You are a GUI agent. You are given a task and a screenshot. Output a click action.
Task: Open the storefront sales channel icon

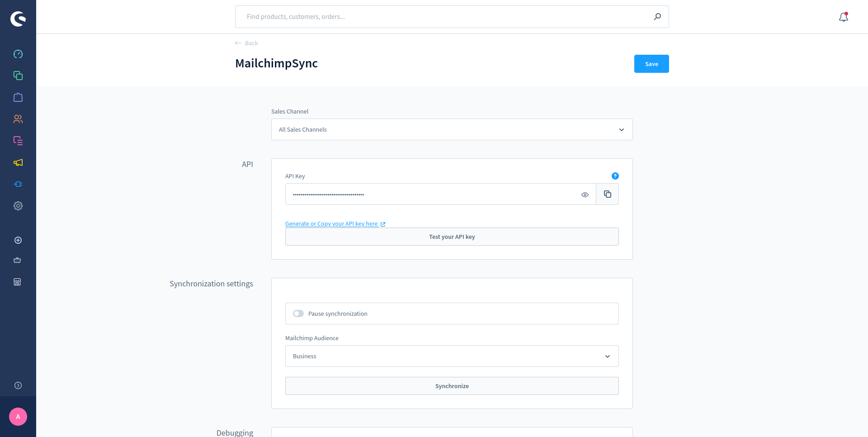tap(17, 282)
